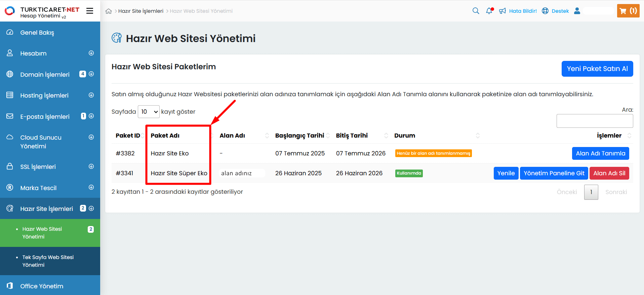This screenshot has width=644, height=295.
Task: Sort by Bitiş Tarihi column header
Action: pyautogui.click(x=352, y=136)
